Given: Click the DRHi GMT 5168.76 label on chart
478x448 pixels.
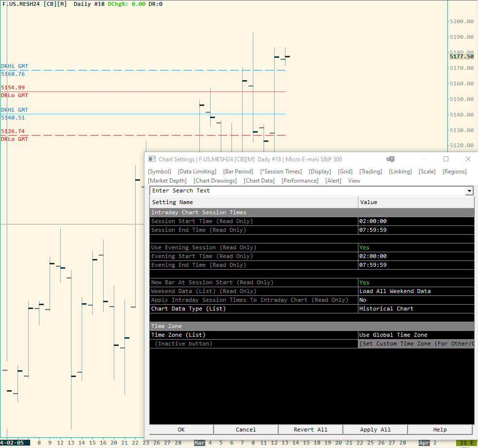Looking at the screenshot, I should 14,70.
